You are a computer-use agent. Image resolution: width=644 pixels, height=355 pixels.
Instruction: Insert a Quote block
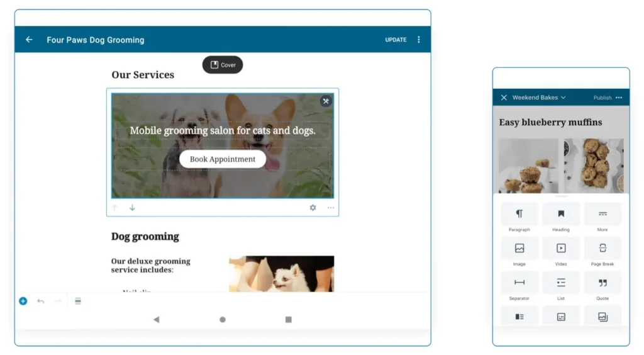pos(602,286)
